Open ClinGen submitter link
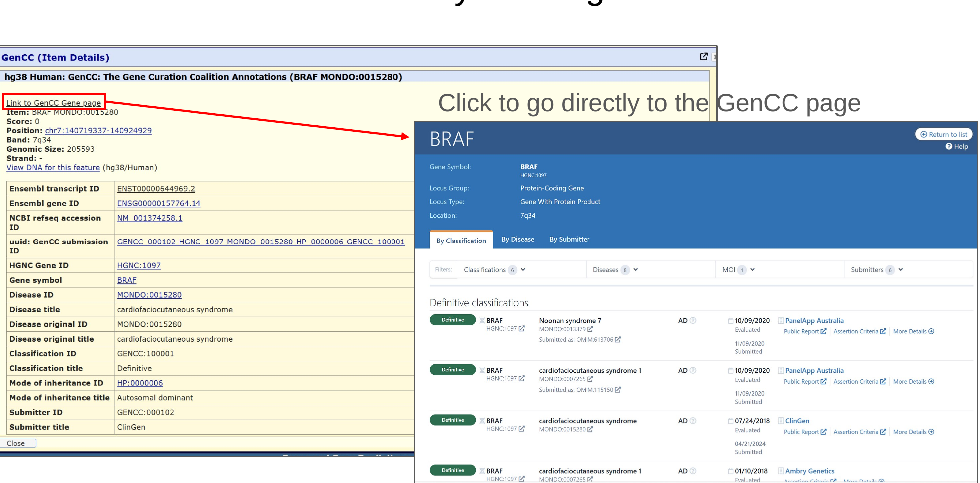This screenshot has height=483, width=980. click(797, 421)
